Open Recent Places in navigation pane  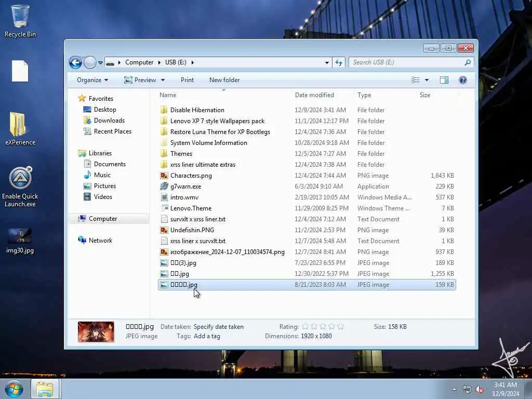[x=113, y=131]
